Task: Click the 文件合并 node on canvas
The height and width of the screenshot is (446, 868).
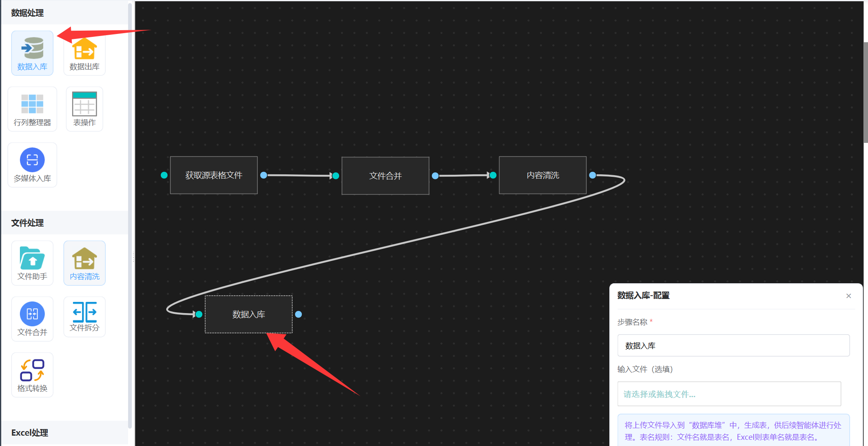Action: 385,176
